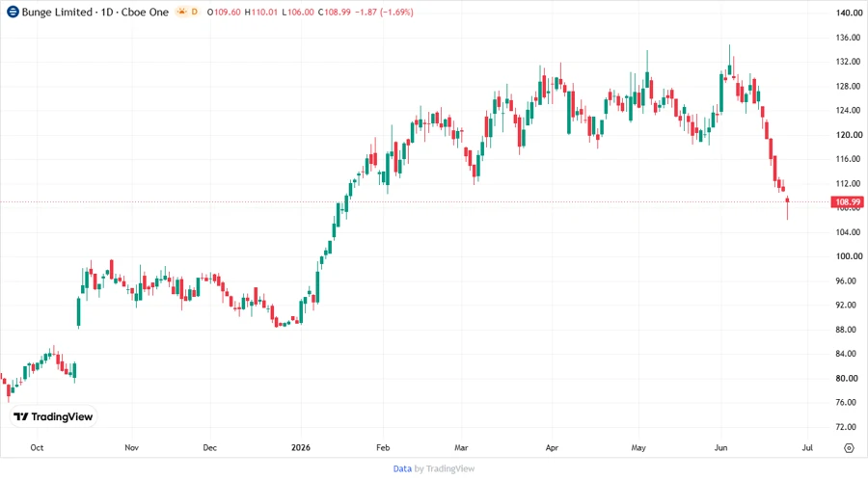The image size is (868, 480).
Task: Click the 76.00 price axis label
Action: click(x=846, y=402)
